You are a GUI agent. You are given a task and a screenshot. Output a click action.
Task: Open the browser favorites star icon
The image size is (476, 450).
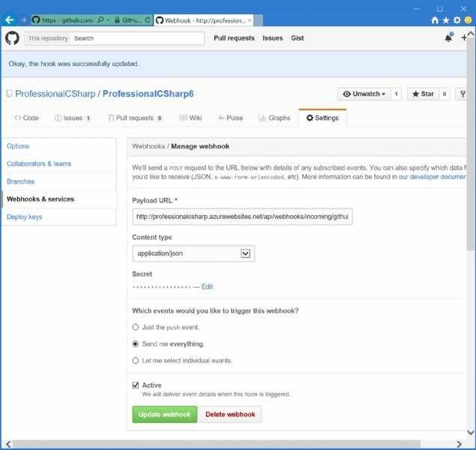(446, 20)
